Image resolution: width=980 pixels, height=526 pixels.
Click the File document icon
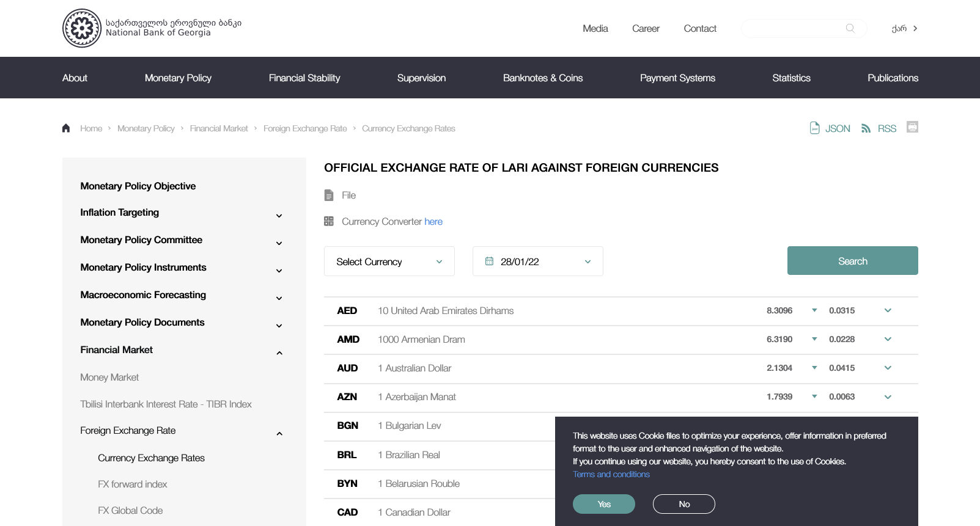point(329,195)
